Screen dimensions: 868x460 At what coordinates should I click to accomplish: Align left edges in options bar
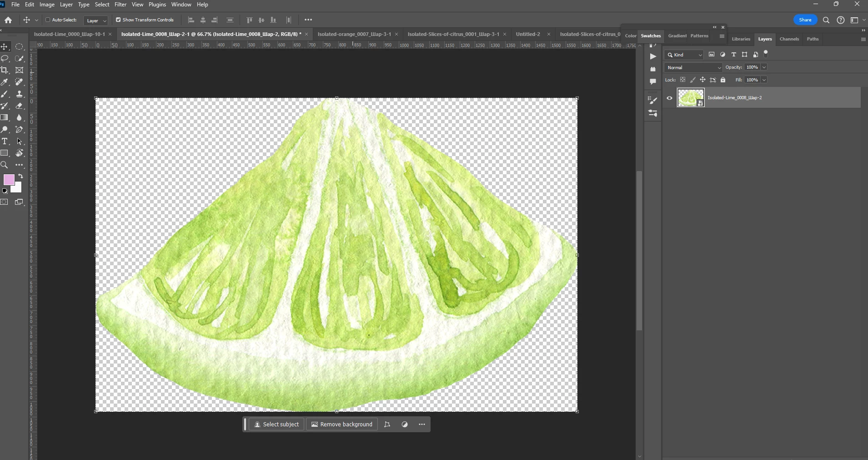(191, 20)
